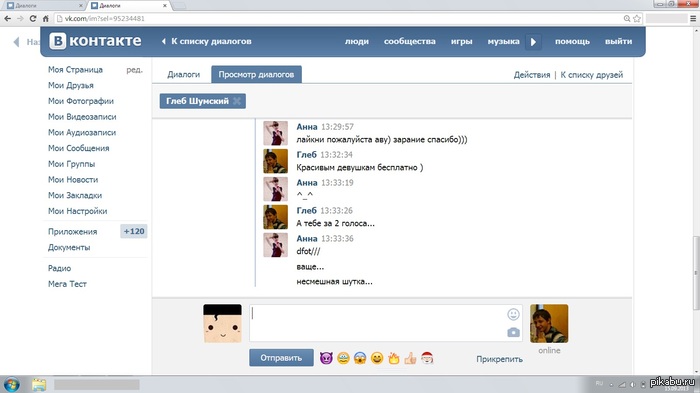
Task: Open the Диалоги tab
Action: 183,75
